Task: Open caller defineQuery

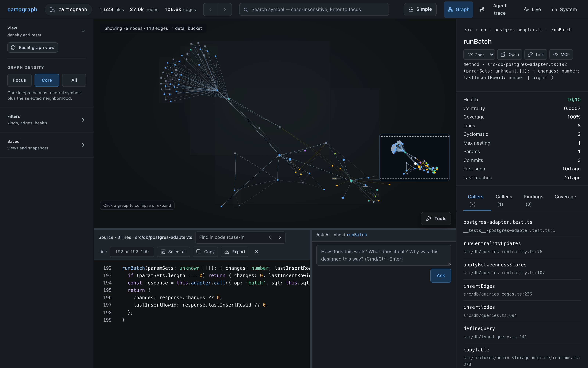Action: 522,332
